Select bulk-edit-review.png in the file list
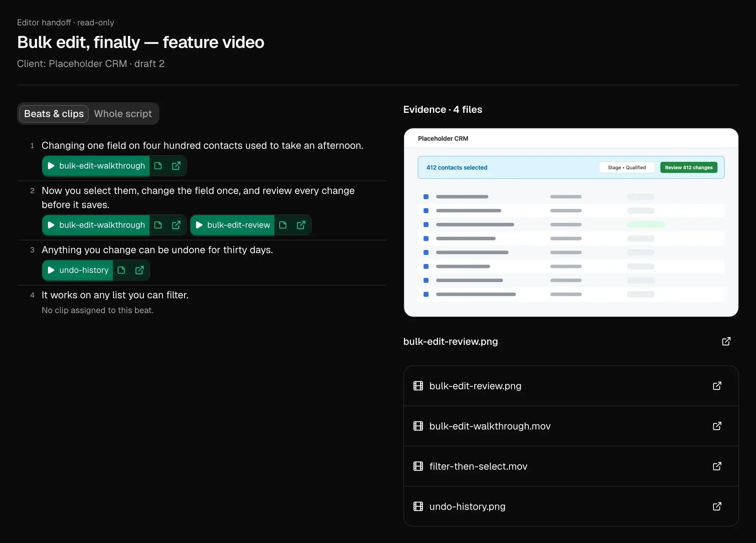The height and width of the screenshot is (543, 756). pyautogui.click(x=571, y=386)
